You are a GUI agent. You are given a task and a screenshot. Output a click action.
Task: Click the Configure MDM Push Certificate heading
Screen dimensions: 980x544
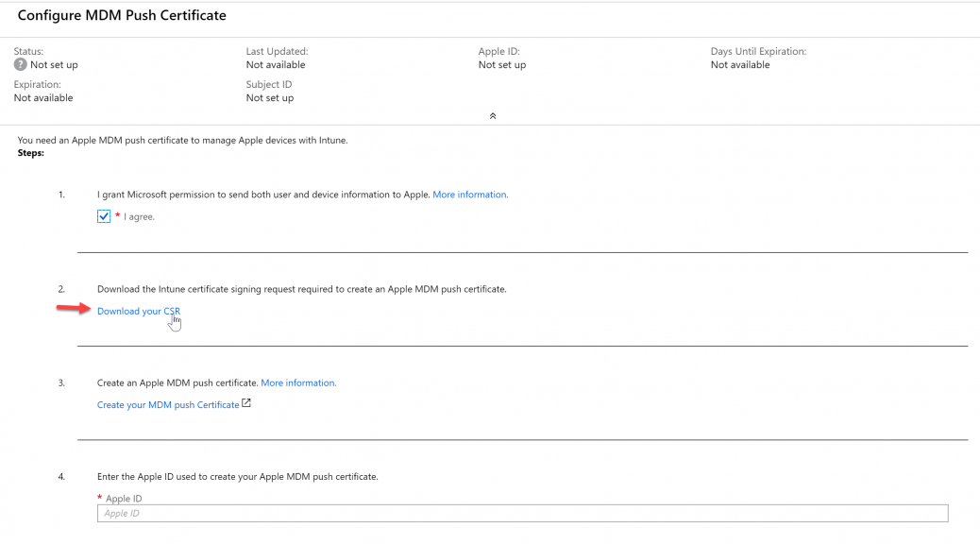[122, 16]
